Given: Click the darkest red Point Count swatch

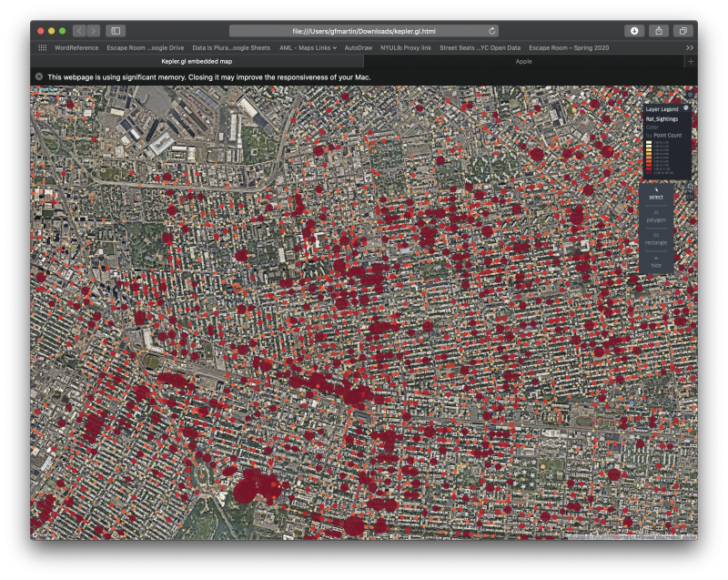Looking at the screenshot, I should [x=648, y=173].
